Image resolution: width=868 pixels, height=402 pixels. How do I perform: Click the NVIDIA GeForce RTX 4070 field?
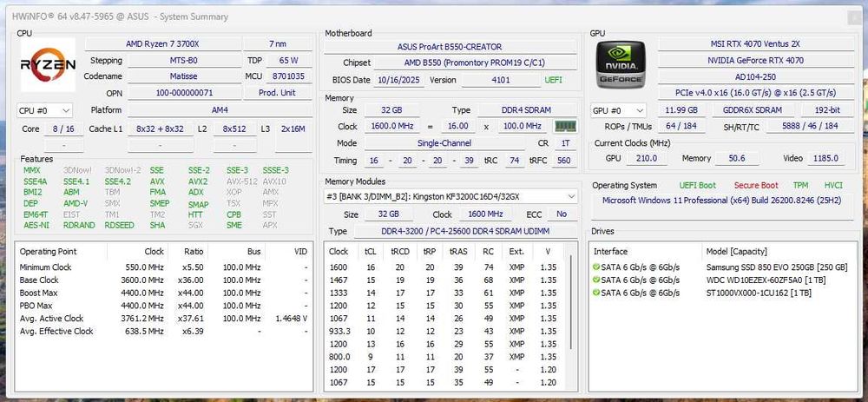coord(756,60)
